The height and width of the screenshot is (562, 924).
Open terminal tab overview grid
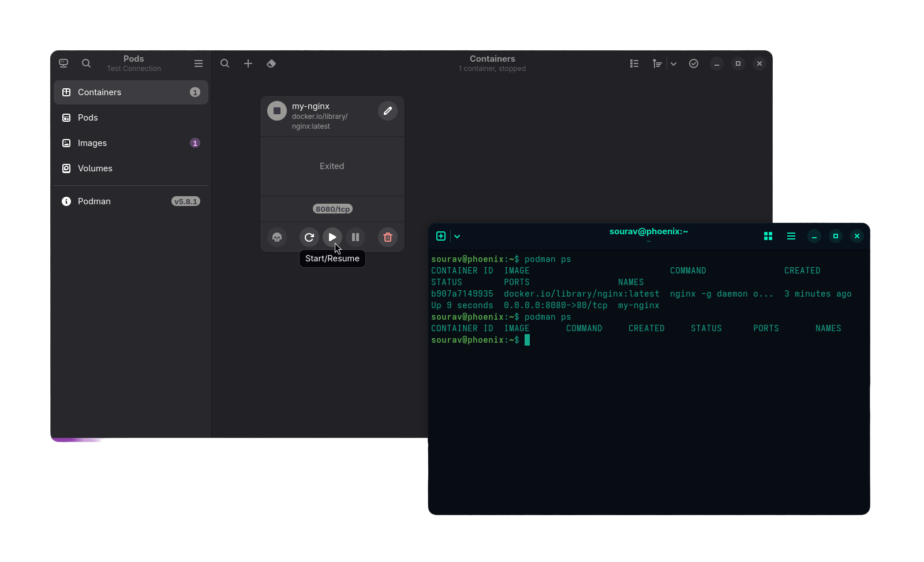[x=768, y=236]
